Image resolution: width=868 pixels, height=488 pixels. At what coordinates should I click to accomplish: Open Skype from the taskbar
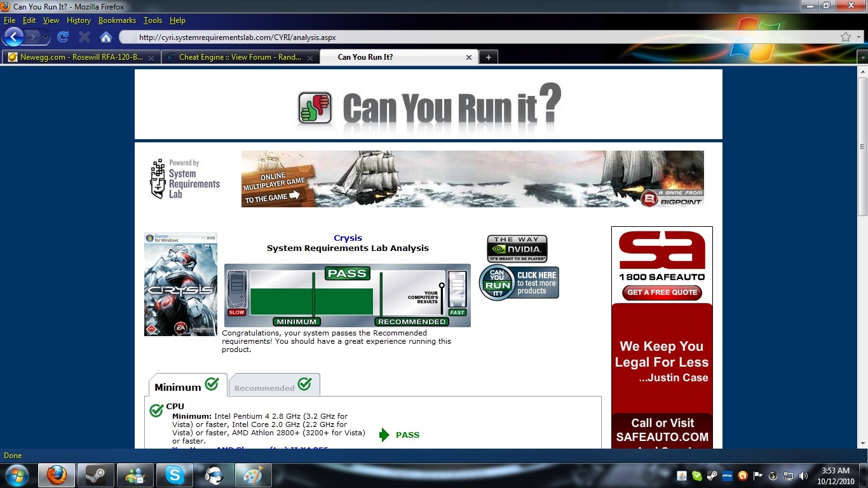pos(175,475)
